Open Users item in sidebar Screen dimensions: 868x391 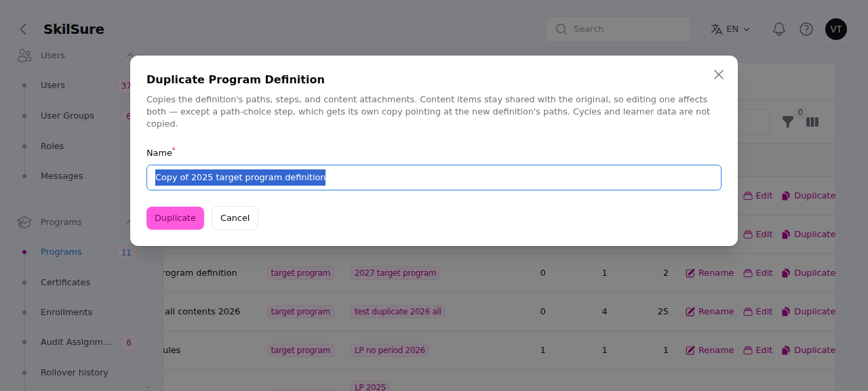coord(53,85)
